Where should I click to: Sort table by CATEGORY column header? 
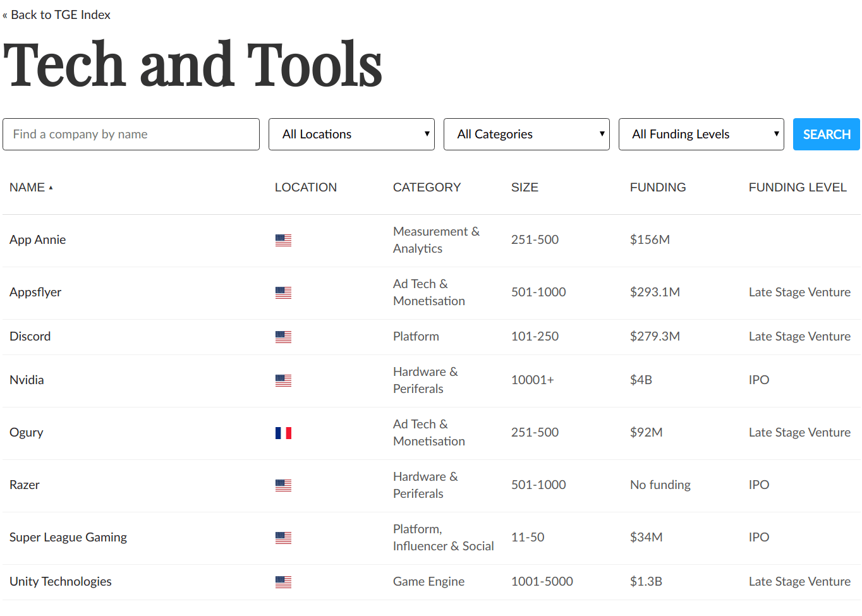[427, 188]
